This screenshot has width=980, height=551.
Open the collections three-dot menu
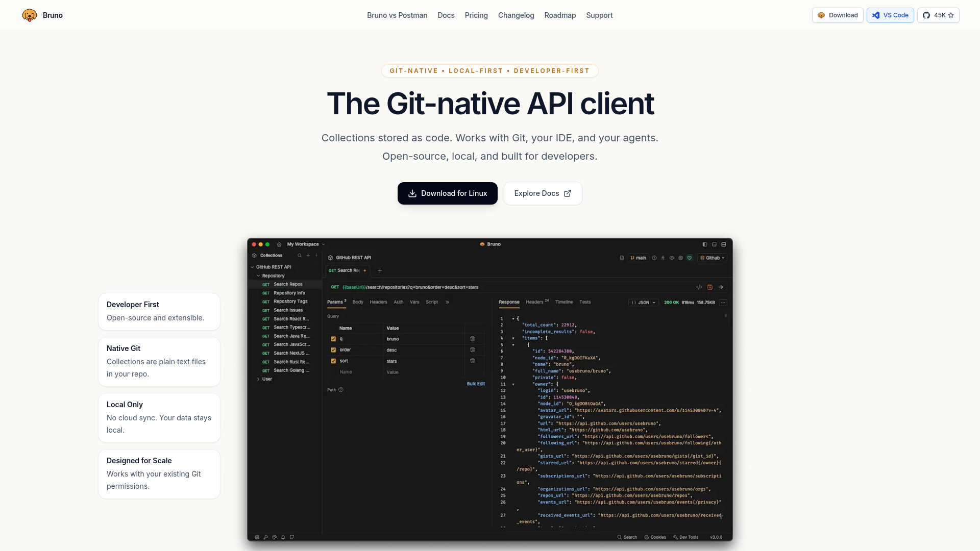(316, 256)
